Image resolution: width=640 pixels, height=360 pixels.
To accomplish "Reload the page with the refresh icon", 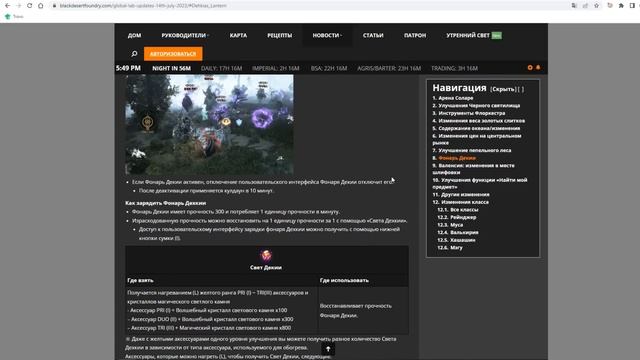I will tap(29, 6).
